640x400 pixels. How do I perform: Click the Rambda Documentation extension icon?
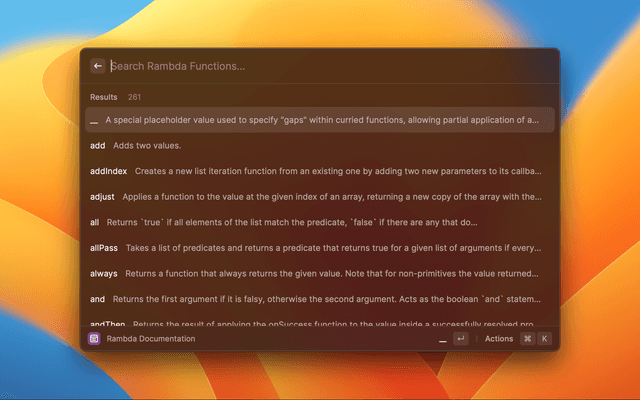point(95,339)
